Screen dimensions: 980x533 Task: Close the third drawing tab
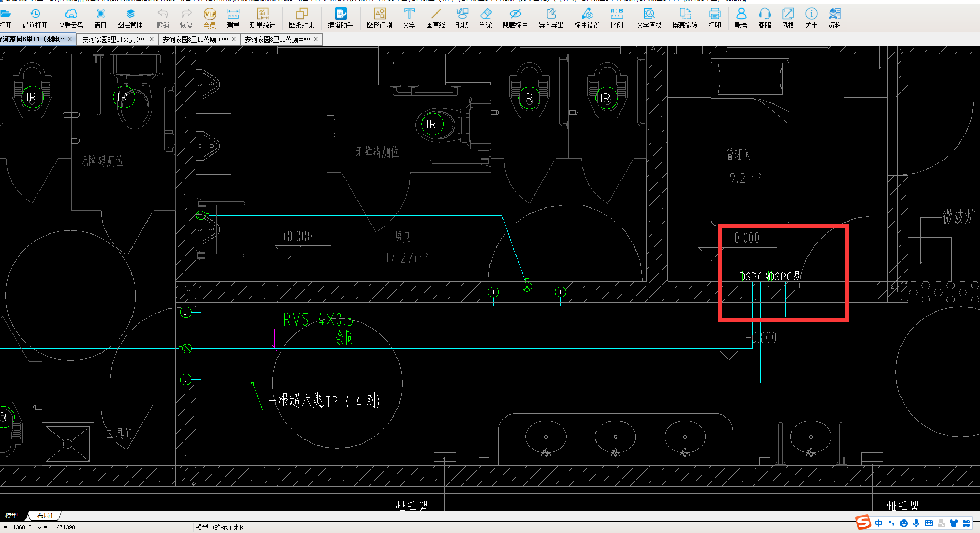pos(234,39)
